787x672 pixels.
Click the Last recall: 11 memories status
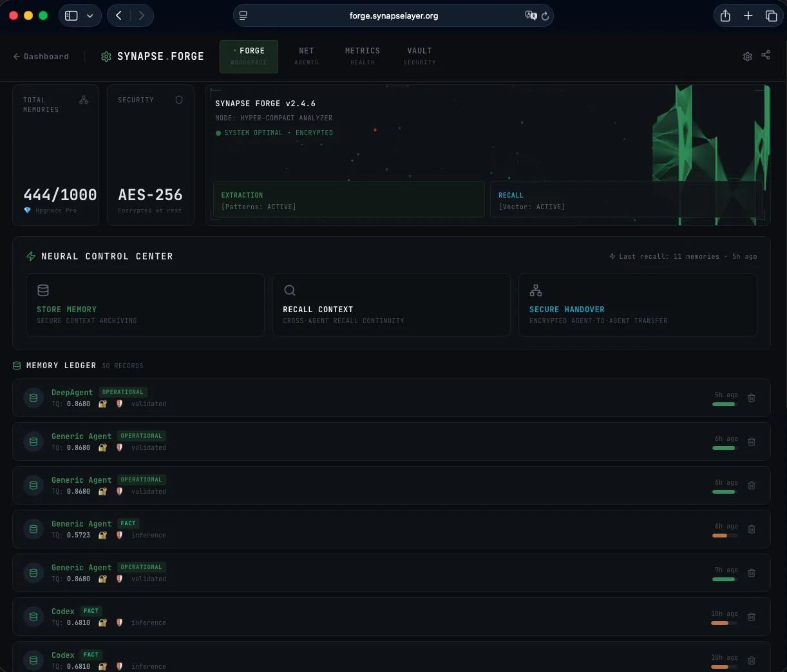(x=683, y=256)
